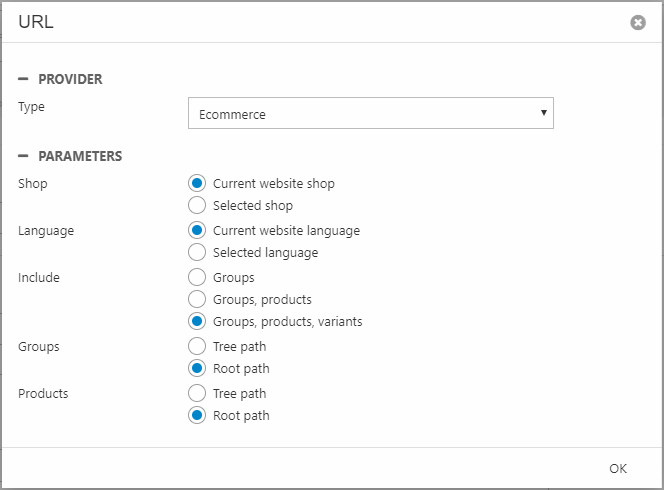Select Groups, products, variants option
The image size is (664, 490).
(197, 322)
